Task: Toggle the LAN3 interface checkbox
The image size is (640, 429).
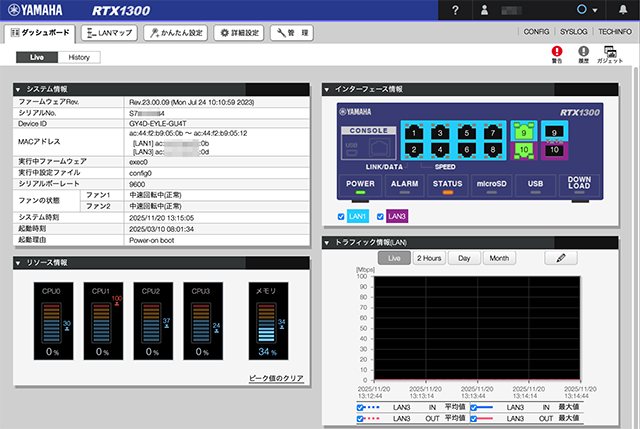Action: point(380,216)
